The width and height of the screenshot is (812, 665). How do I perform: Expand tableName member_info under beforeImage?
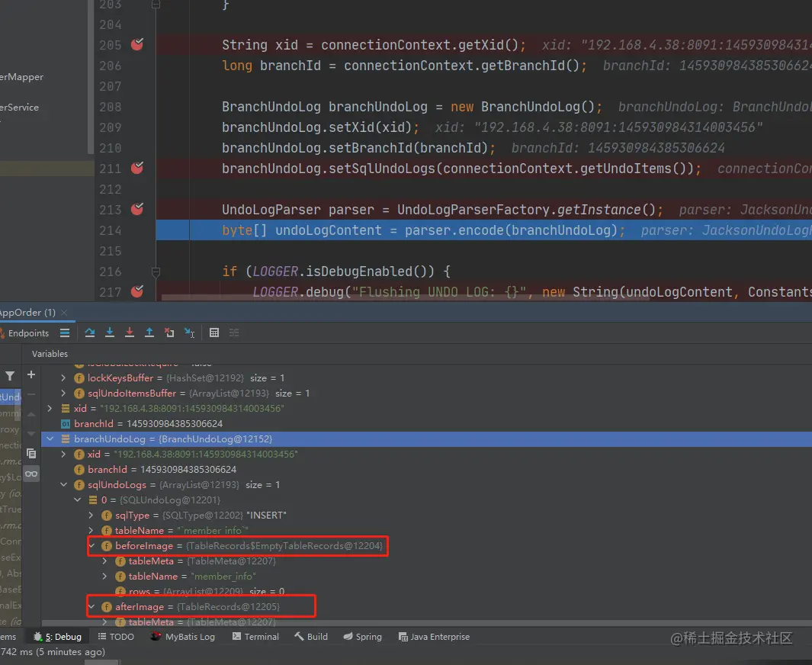click(x=104, y=576)
